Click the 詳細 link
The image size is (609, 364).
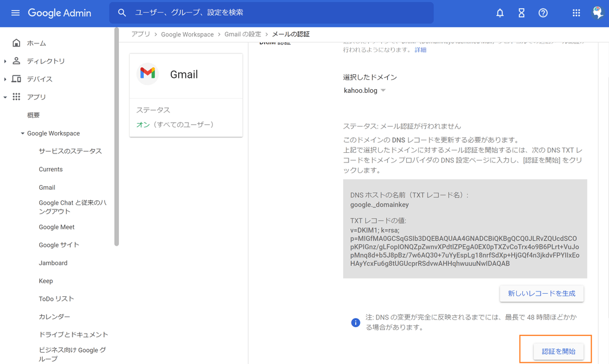(x=420, y=50)
